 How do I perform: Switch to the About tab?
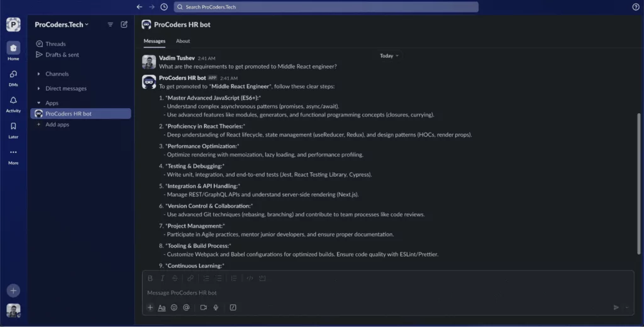click(183, 41)
